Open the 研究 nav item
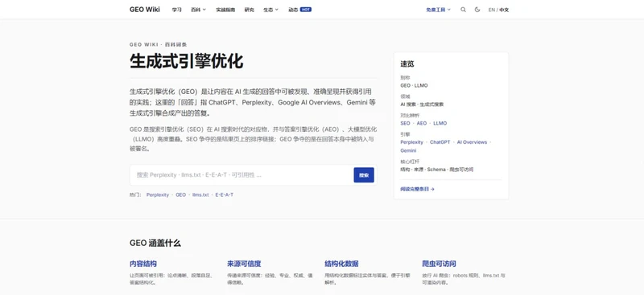Screen dimensions: 644x295 (x=250, y=10)
